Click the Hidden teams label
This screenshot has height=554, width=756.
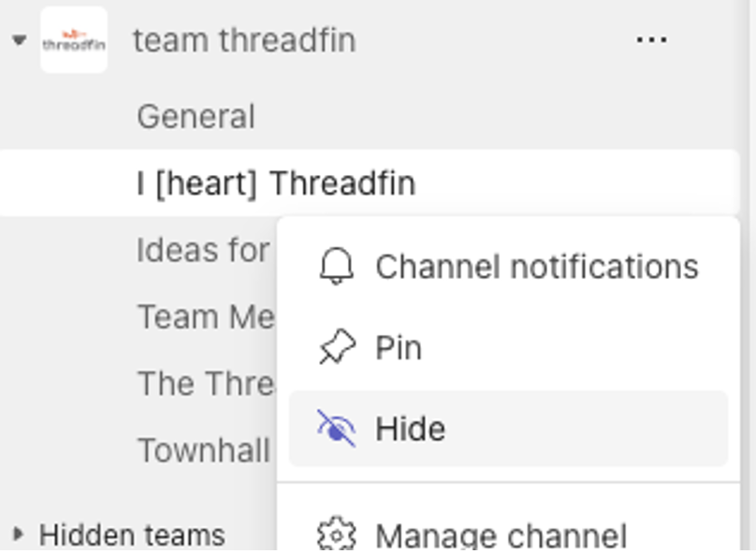pos(132,534)
